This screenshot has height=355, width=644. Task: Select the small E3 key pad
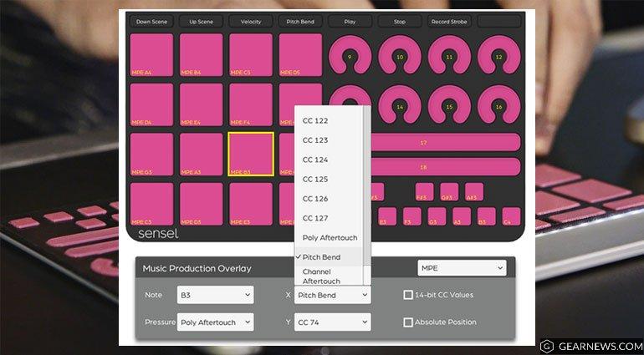tap(387, 216)
